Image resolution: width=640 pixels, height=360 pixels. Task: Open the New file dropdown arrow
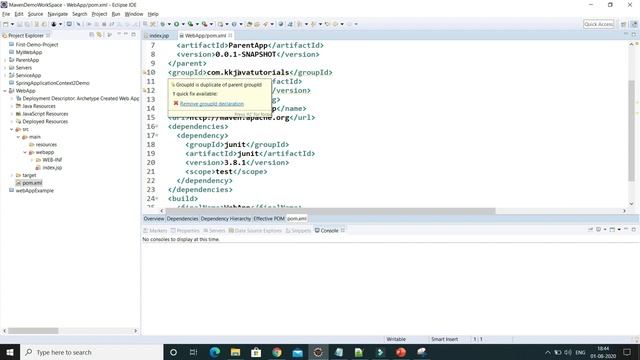[x=12, y=24]
